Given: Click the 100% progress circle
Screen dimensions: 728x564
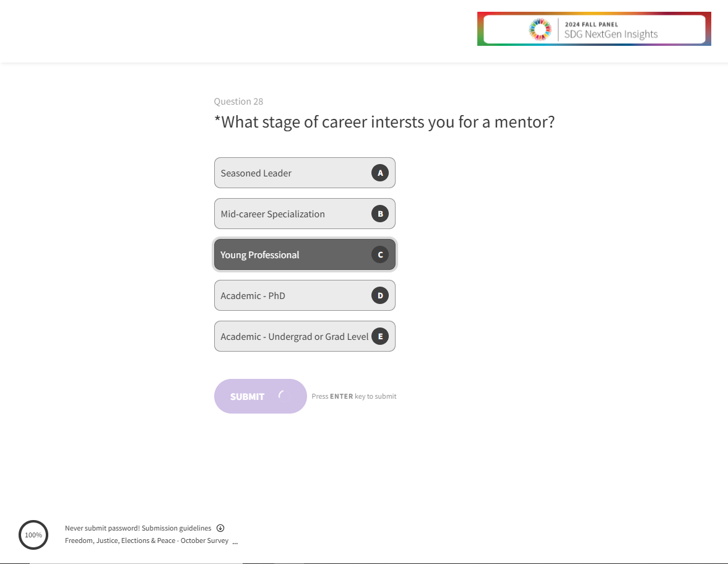Looking at the screenshot, I should (33, 535).
